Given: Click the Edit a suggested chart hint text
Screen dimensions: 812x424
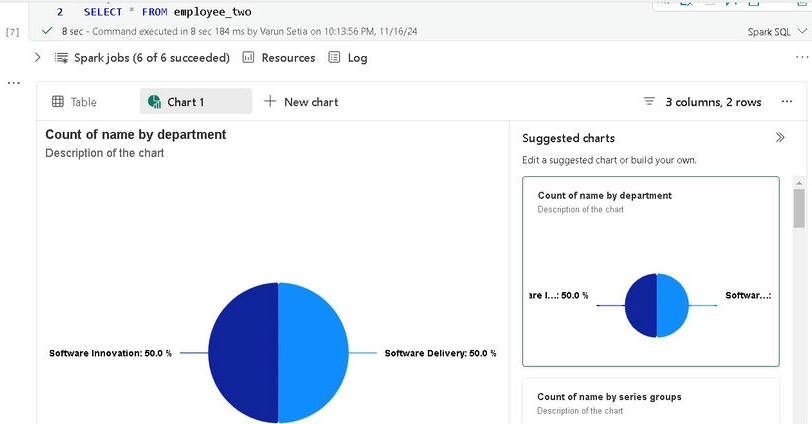Looking at the screenshot, I should point(609,160).
